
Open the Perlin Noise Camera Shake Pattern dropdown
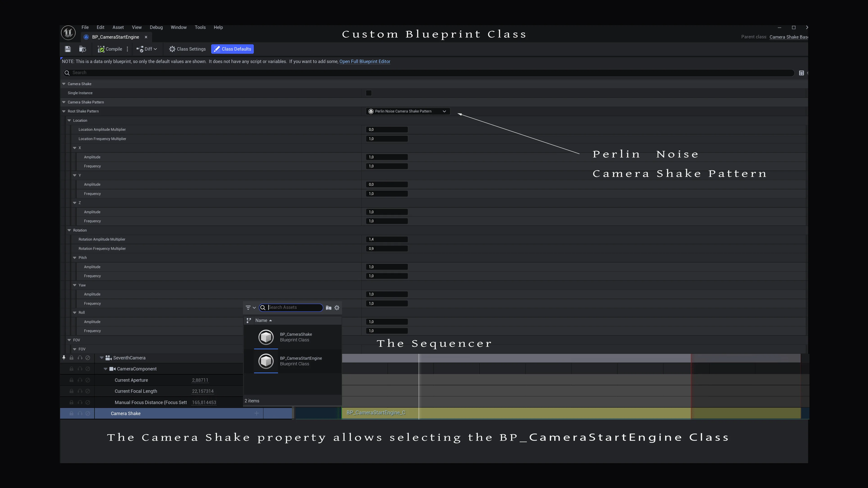[408, 111]
